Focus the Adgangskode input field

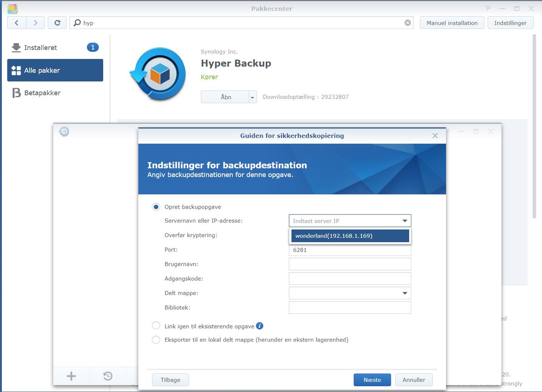click(x=350, y=278)
